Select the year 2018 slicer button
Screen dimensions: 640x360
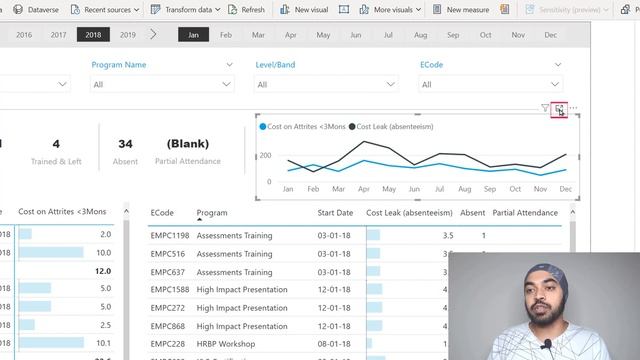pos(93,35)
